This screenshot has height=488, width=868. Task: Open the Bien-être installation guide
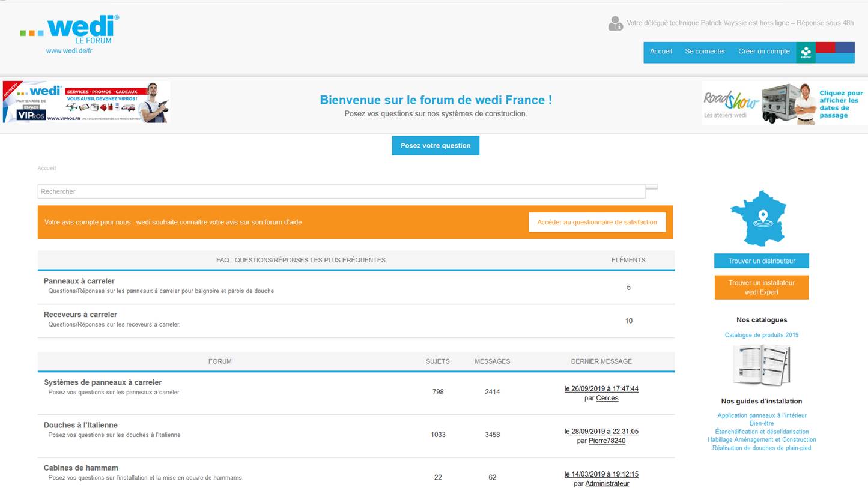point(762,423)
